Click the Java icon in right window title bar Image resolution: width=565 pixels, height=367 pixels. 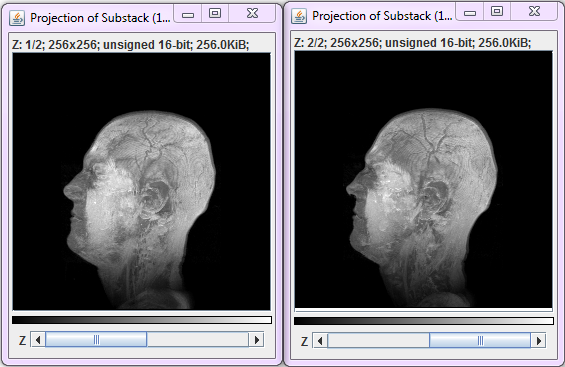click(x=299, y=16)
